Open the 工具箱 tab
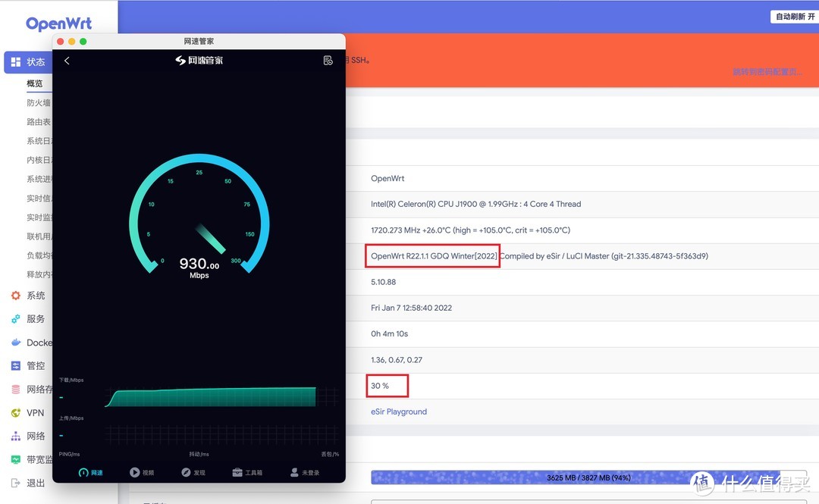Image resolution: width=819 pixels, height=504 pixels. point(247,472)
